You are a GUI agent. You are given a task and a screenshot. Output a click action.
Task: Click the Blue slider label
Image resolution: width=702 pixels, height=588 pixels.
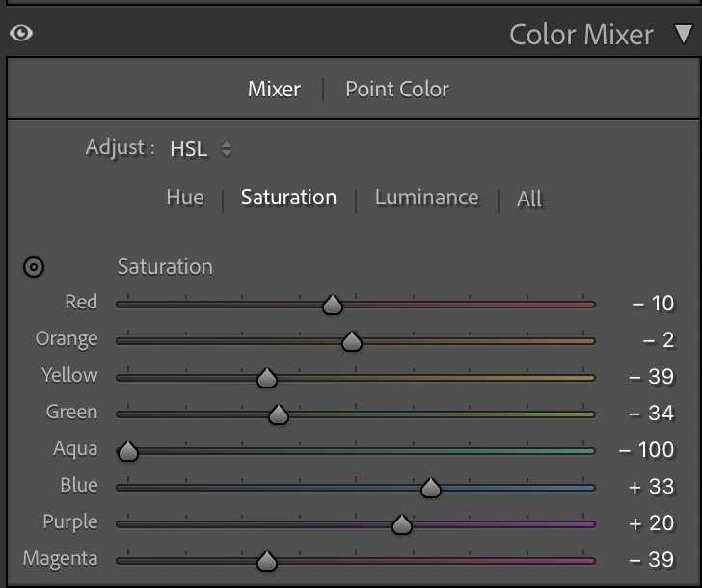tap(79, 486)
